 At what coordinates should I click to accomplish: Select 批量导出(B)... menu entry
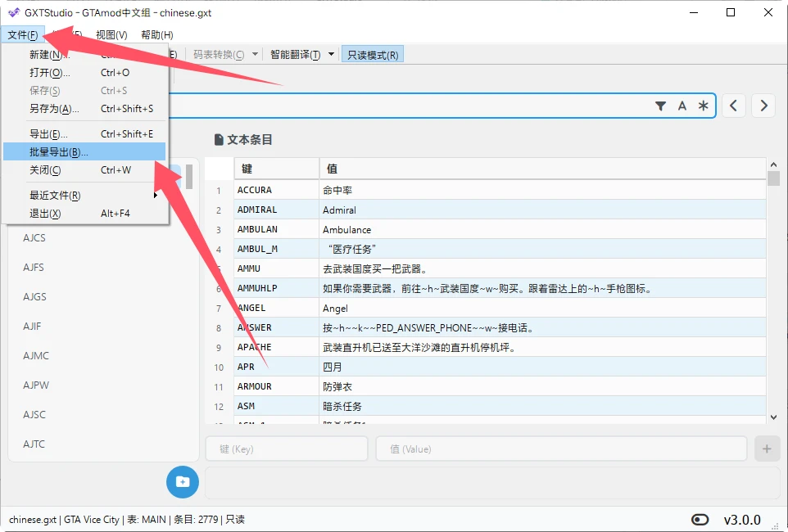(x=84, y=151)
